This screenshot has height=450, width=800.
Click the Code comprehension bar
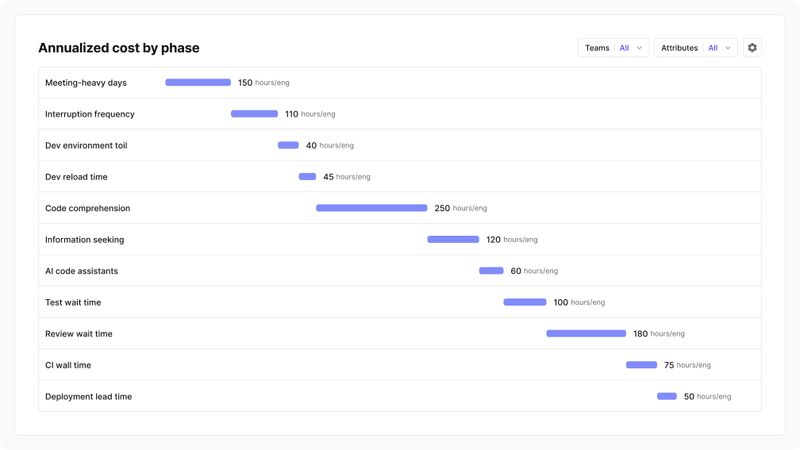pyautogui.click(x=371, y=208)
